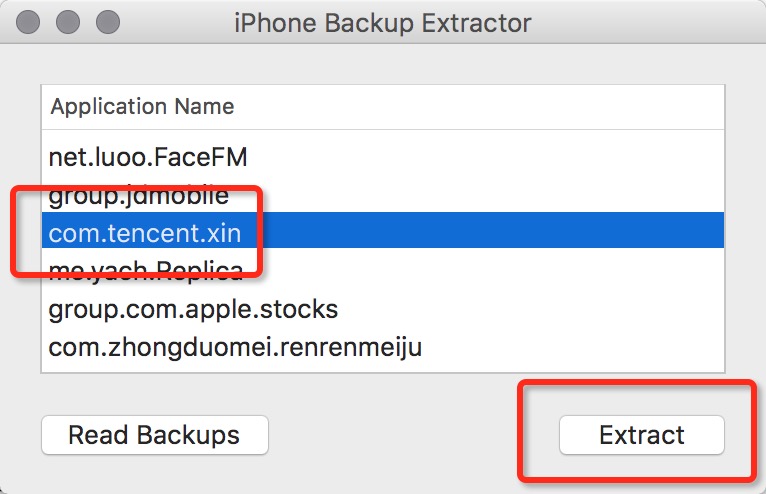Viewport: 766px width, 494px height.
Task: Click empty right end of net.luoo.FaceFM row
Action: (600, 157)
